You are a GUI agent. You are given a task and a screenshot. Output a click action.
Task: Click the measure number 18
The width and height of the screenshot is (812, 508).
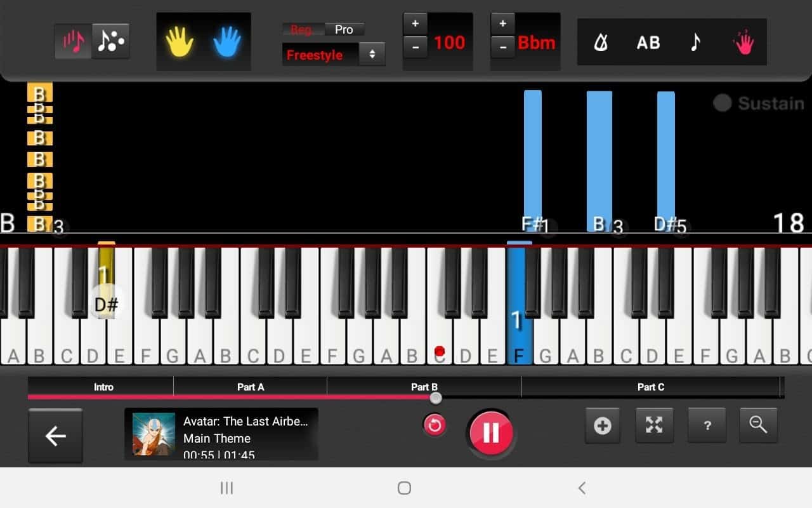pyautogui.click(x=789, y=223)
